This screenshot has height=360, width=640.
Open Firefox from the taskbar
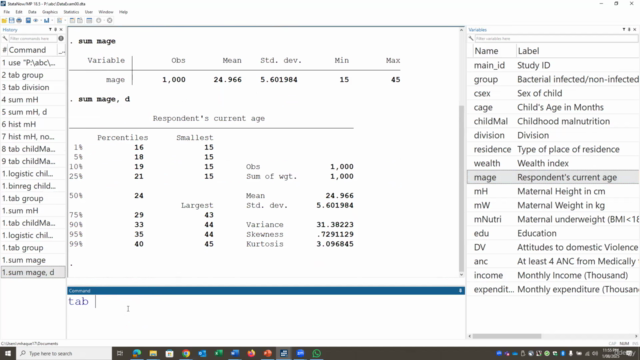tap(251, 353)
